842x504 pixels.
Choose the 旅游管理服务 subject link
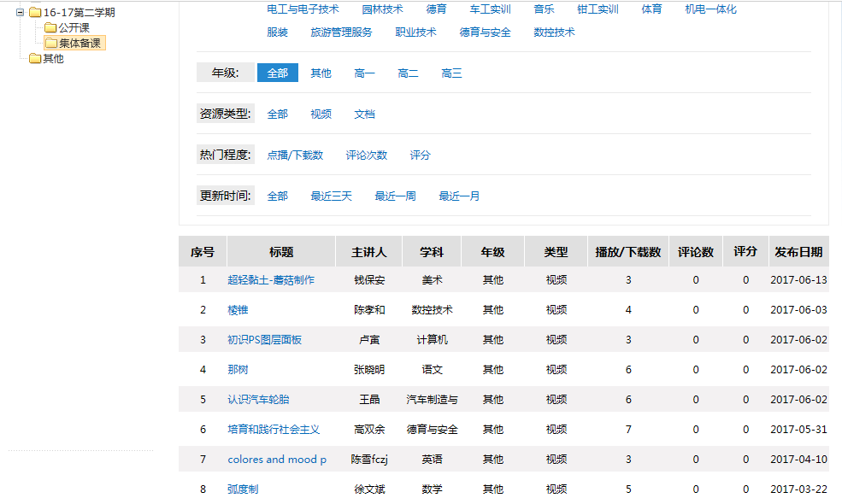tap(341, 32)
